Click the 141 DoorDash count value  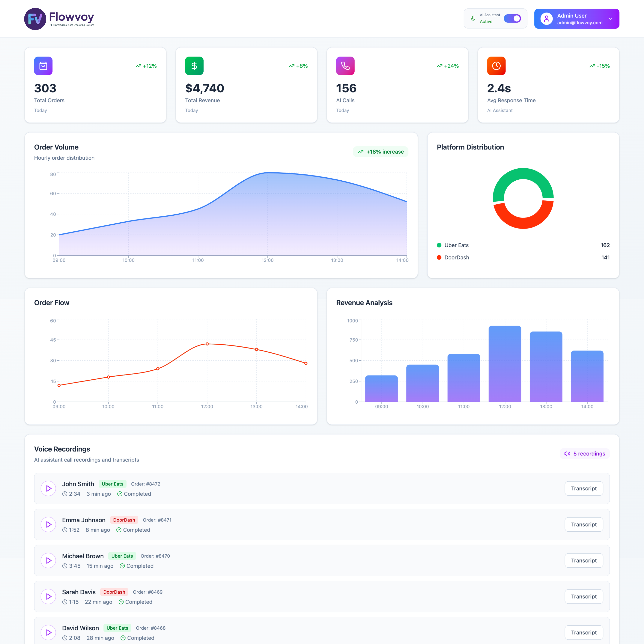pyautogui.click(x=605, y=258)
